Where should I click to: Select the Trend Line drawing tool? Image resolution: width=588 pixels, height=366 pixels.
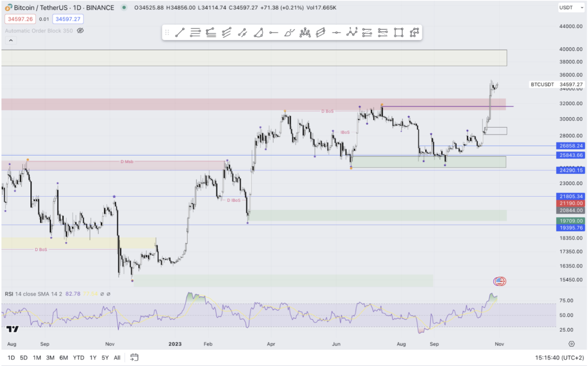coord(179,33)
